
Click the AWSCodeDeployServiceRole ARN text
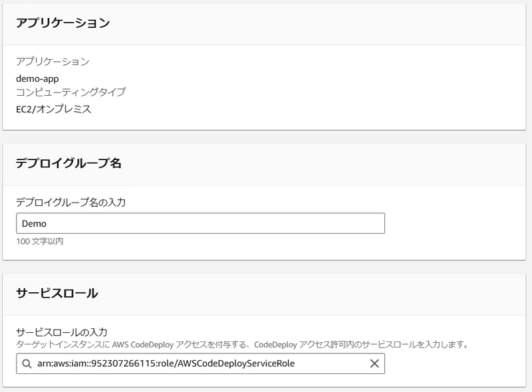[x=166, y=363]
